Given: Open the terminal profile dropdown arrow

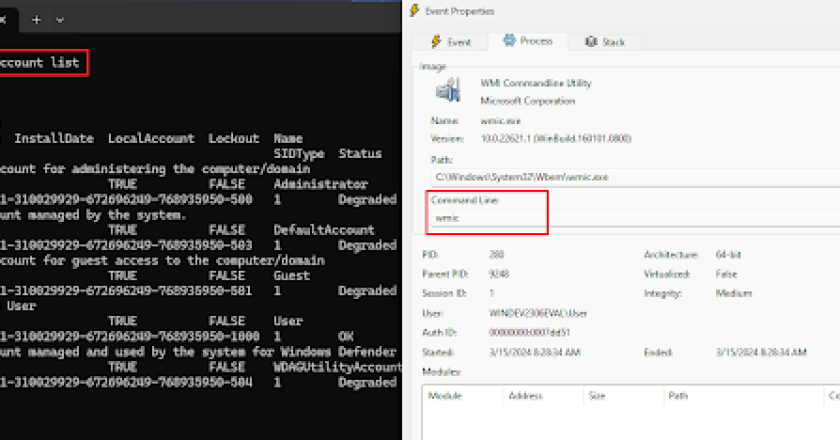Looking at the screenshot, I should coord(60,19).
